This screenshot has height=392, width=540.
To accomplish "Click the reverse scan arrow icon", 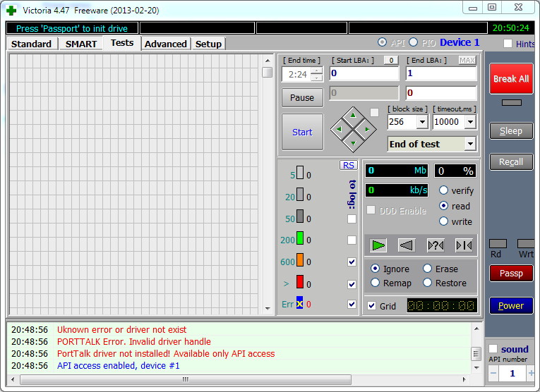I will [407, 245].
